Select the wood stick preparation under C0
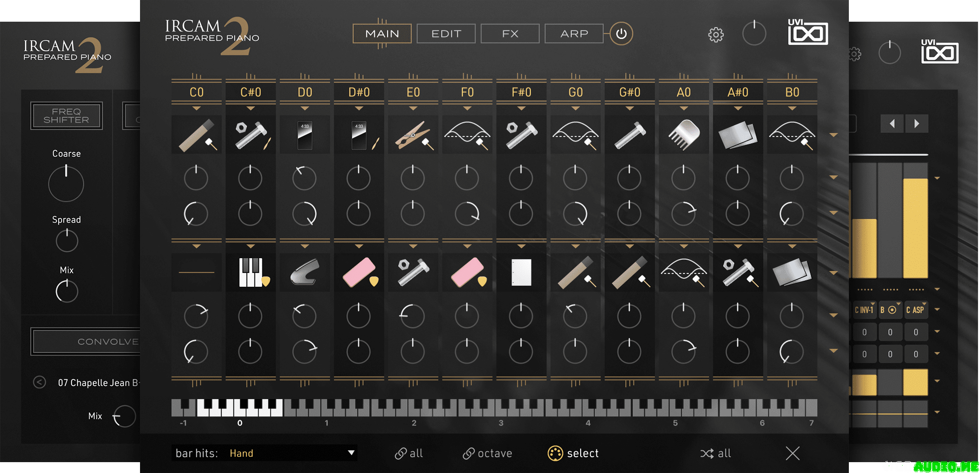The image size is (980, 473). tap(197, 135)
